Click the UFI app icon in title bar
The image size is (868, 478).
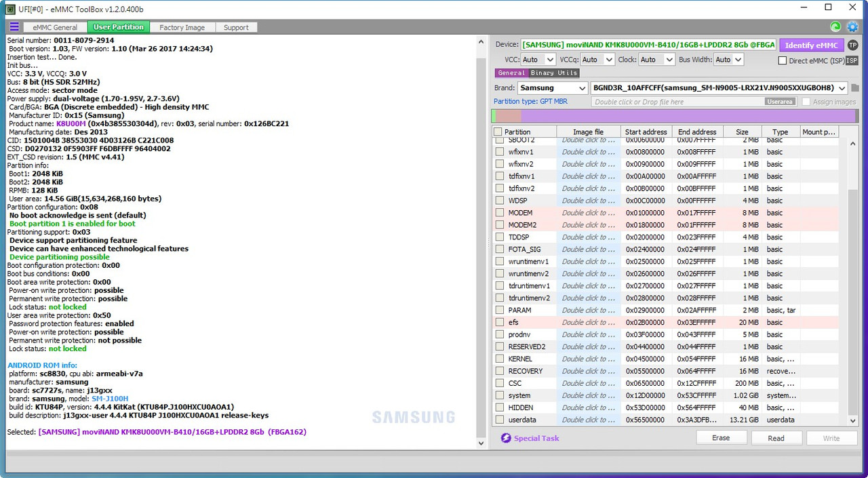[11, 9]
